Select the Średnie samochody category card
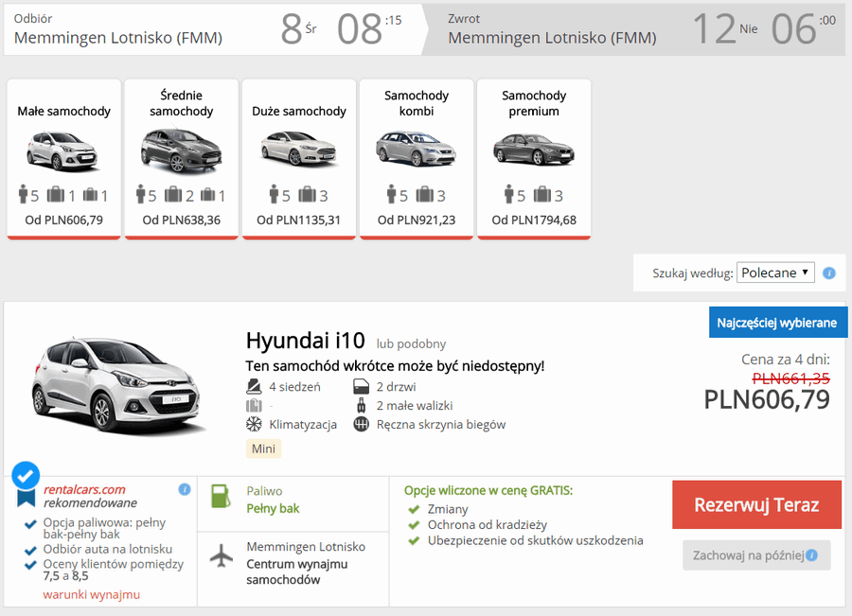Viewport: 852px width, 616px height. point(182,159)
